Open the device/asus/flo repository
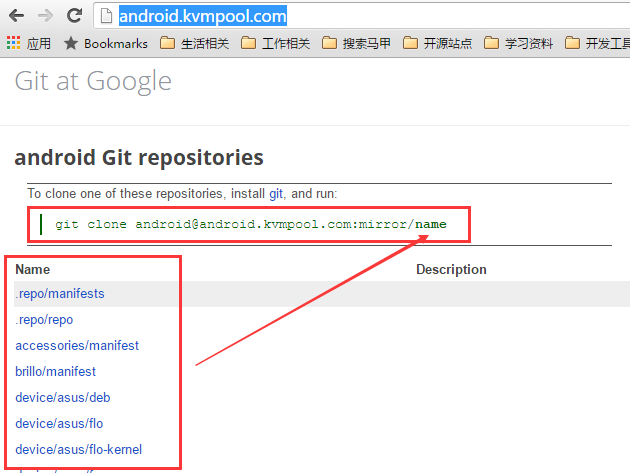The width and height of the screenshot is (630, 473). pyautogui.click(x=59, y=424)
